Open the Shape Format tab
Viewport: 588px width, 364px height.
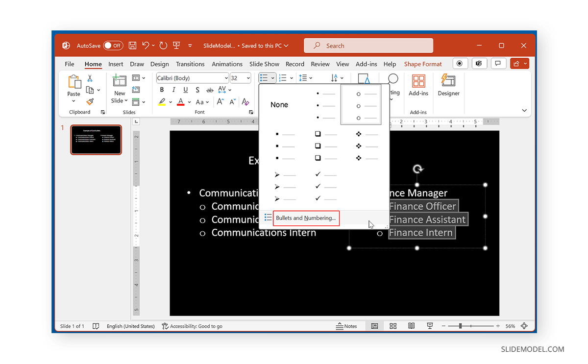[422, 64]
